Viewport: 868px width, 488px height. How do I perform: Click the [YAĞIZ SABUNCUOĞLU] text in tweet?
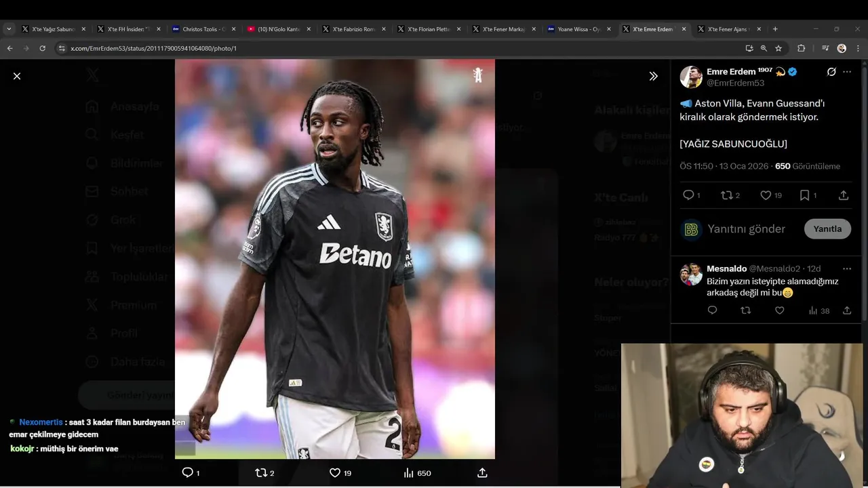click(x=733, y=144)
